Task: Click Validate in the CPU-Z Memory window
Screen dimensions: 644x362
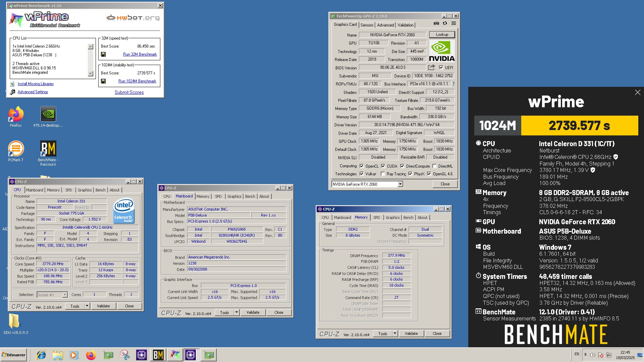Action: click(x=411, y=333)
